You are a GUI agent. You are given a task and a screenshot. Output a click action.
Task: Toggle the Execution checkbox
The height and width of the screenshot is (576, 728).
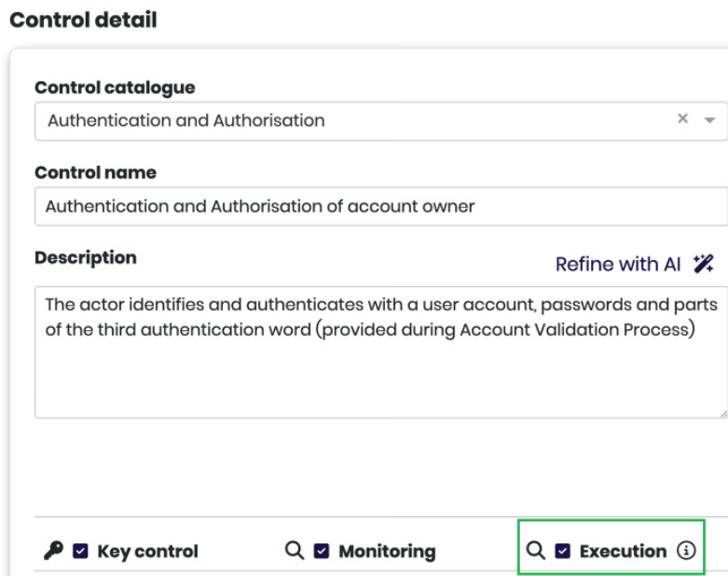tap(562, 551)
